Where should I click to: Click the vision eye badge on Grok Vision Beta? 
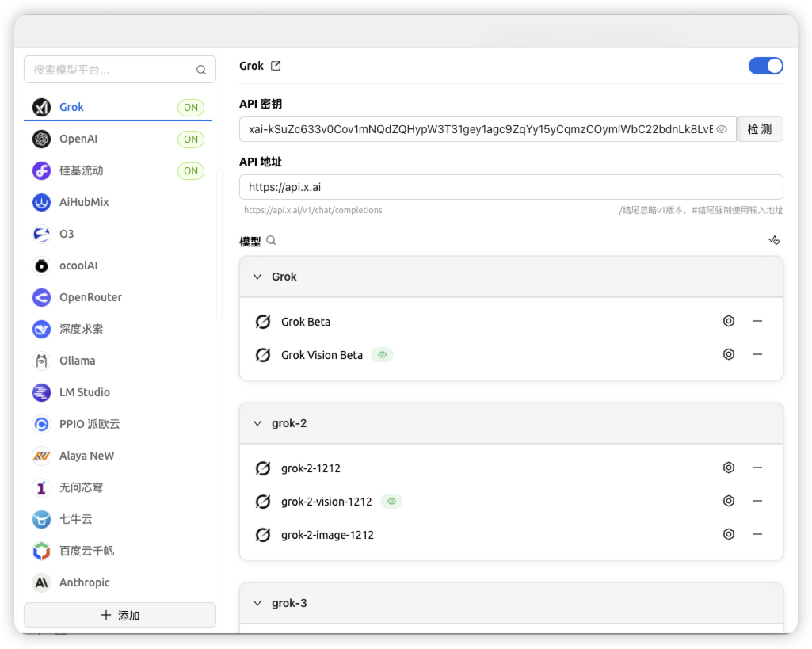click(x=382, y=355)
